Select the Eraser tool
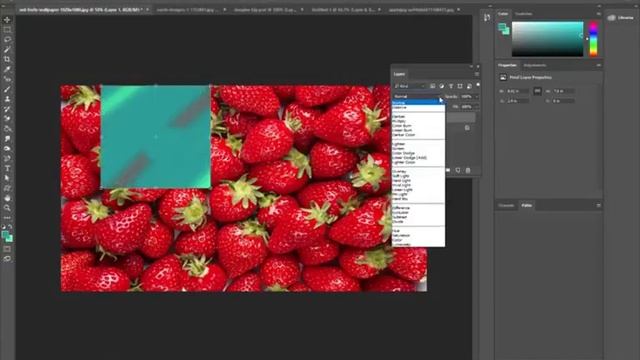This screenshot has width=640, height=360. pyautogui.click(x=7, y=119)
